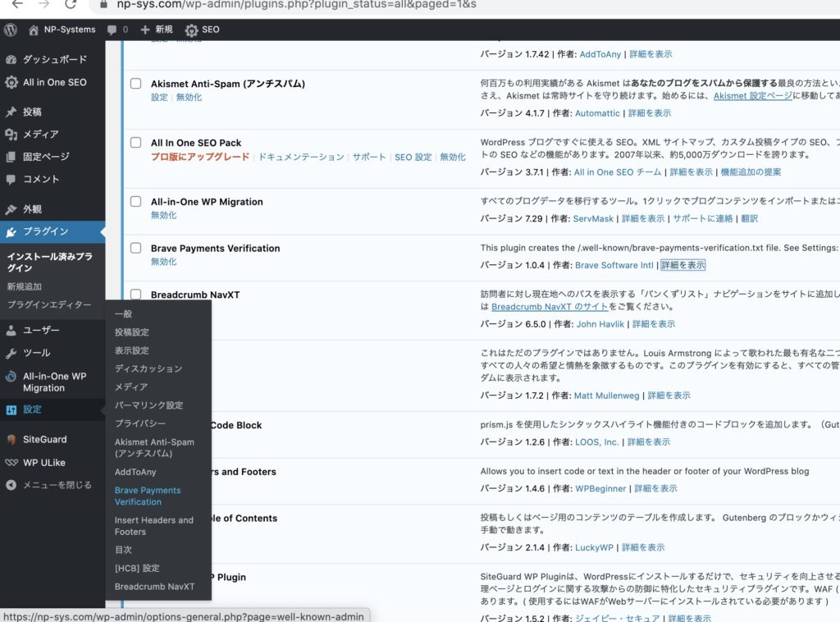840x622 pixels.
Task: Click the plus icon for 新規
Action: pyautogui.click(x=144, y=30)
